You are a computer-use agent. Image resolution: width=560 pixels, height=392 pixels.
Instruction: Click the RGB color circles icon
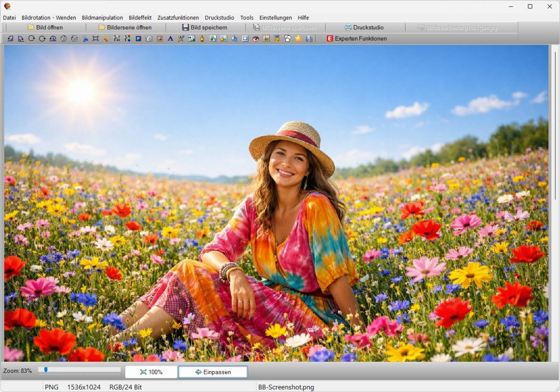(x=127, y=39)
